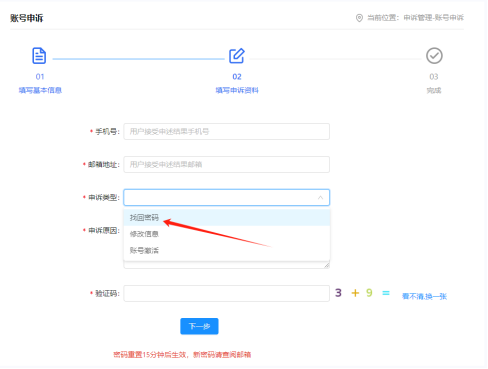Click into the 手机号 input field

(227, 131)
